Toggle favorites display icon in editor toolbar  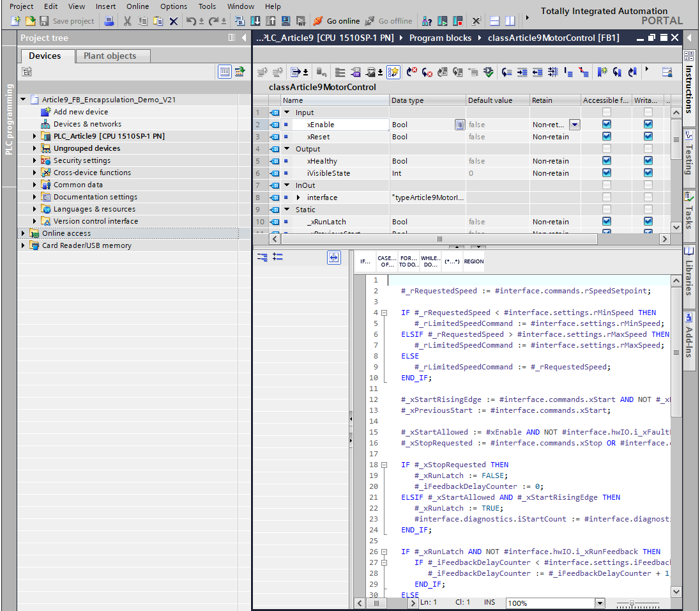(x=393, y=72)
